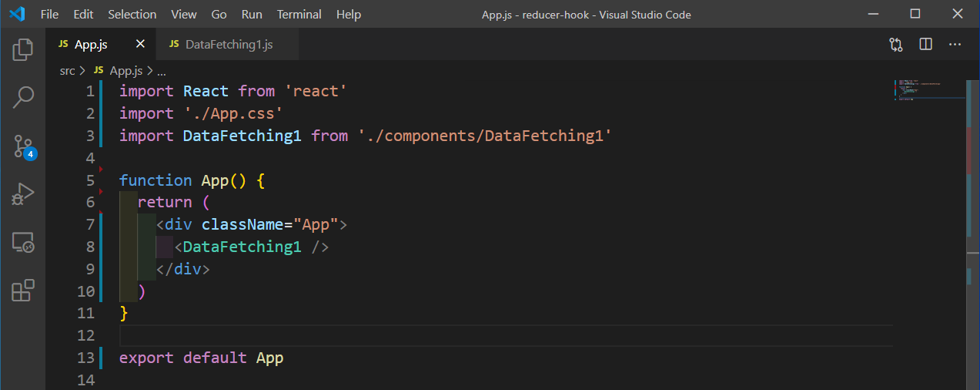Open the Run menu

[x=252, y=15]
